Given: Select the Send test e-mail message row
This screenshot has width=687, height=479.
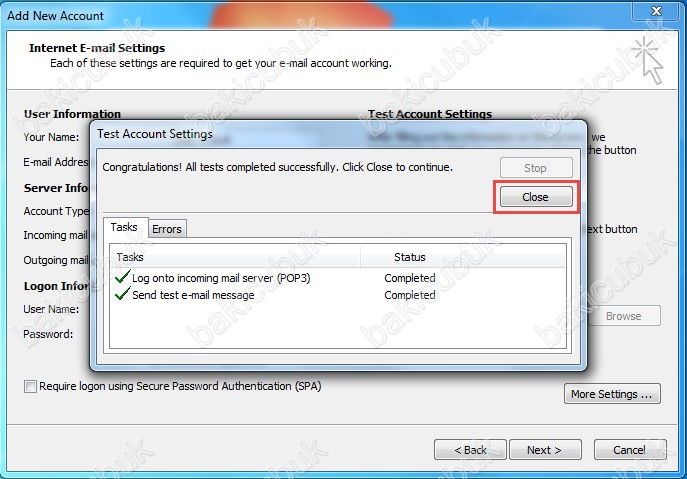Looking at the screenshot, I should tap(192, 295).
